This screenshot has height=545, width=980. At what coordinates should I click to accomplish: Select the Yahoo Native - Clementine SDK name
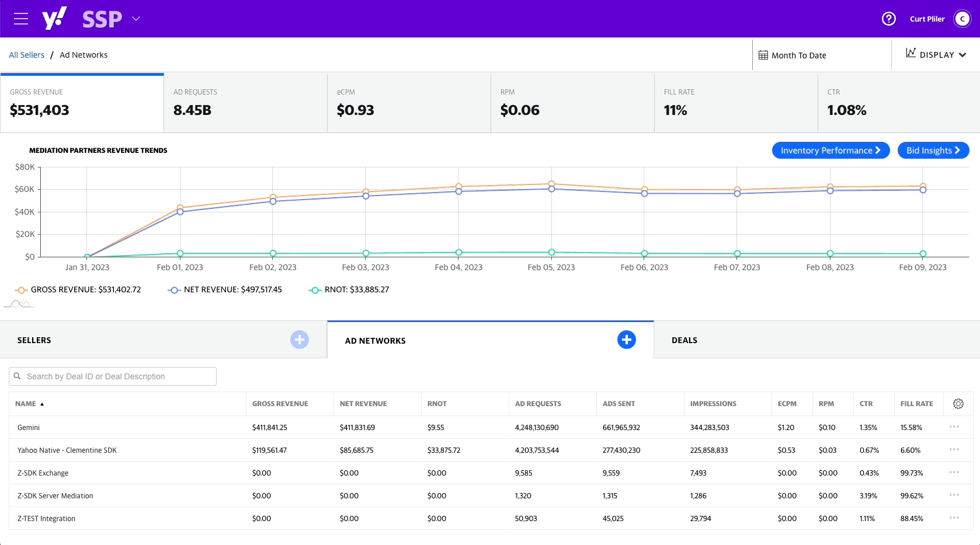67,450
